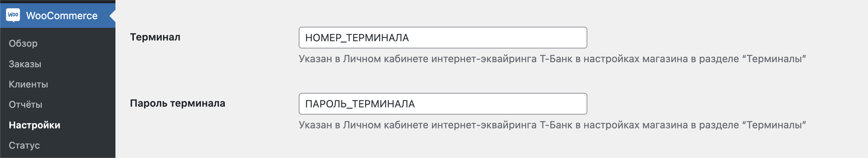Click the dark admin bar strip above WooCommerce
Image resolution: width=868 pixels, height=158 pixels.
click(58, 1)
